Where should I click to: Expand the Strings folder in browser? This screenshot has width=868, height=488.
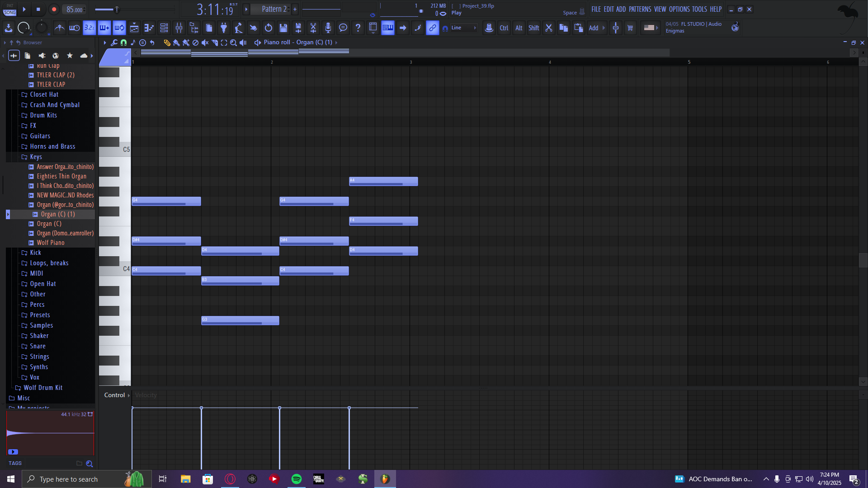tap(39, 357)
